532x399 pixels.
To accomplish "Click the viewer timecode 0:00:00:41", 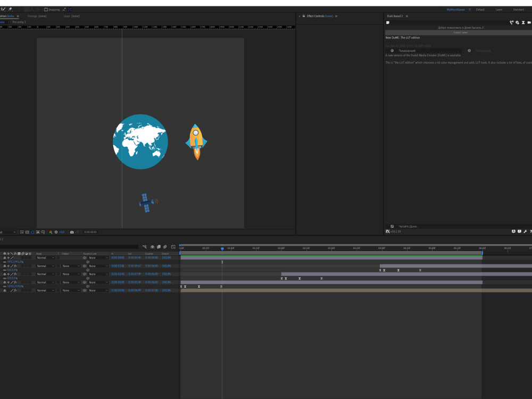I will 90,232.
